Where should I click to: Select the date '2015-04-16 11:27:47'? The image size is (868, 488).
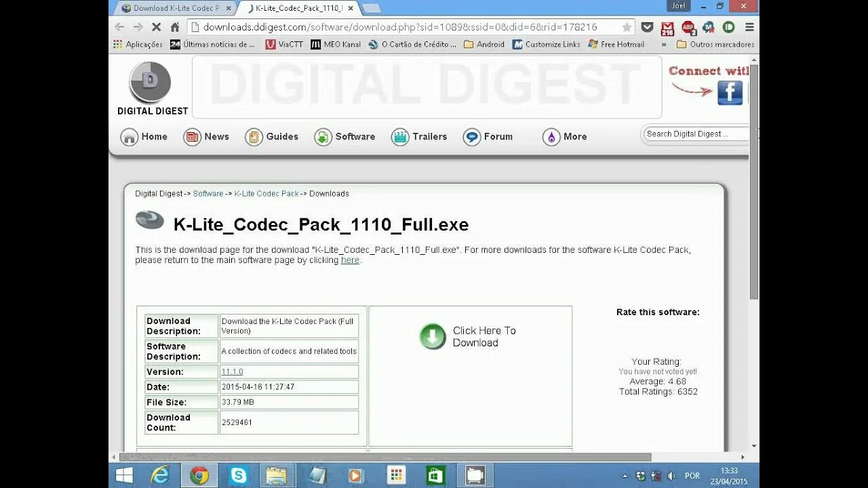click(x=258, y=387)
